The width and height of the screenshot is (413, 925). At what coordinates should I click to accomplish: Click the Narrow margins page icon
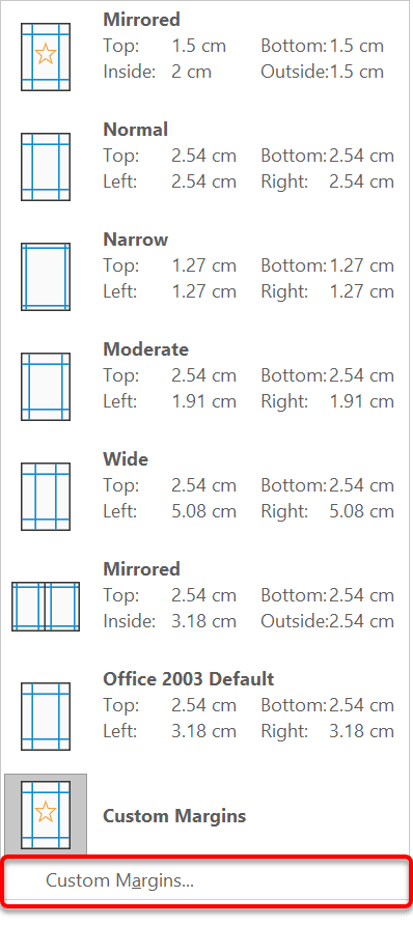coord(45,277)
